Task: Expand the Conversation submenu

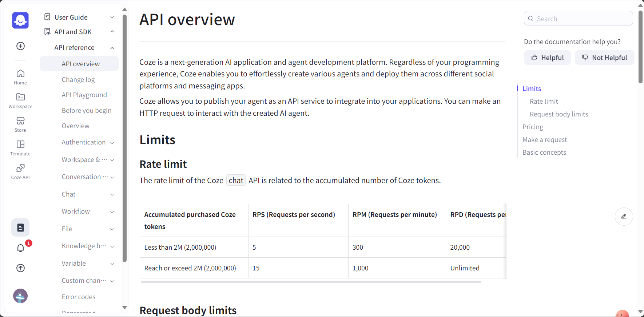Action: [x=112, y=177]
